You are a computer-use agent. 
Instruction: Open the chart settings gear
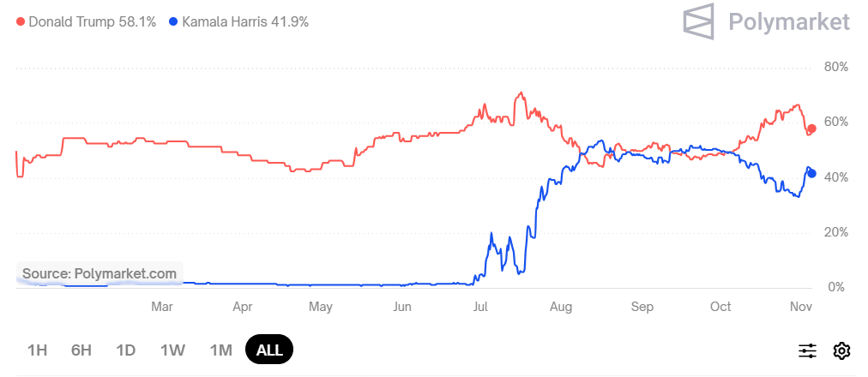coord(841,350)
